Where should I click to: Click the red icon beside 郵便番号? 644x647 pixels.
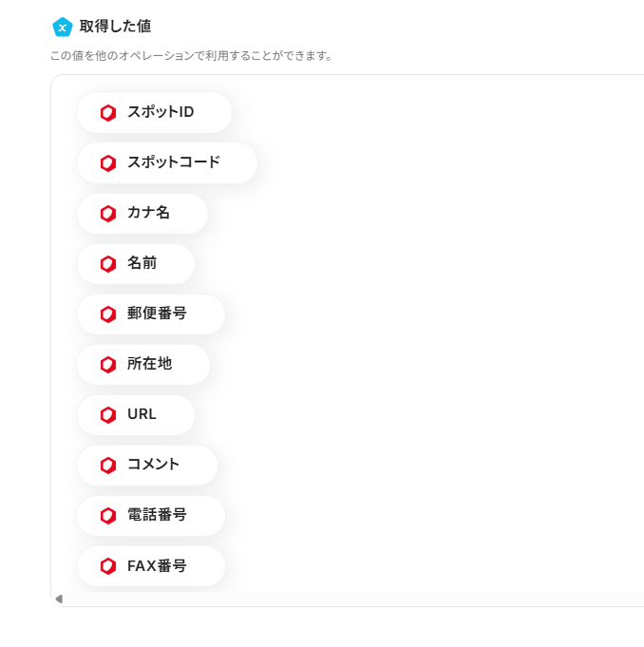point(108,314)
